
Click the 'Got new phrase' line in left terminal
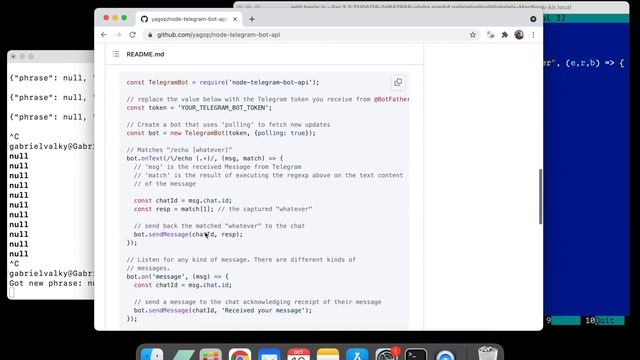[51, 283]
